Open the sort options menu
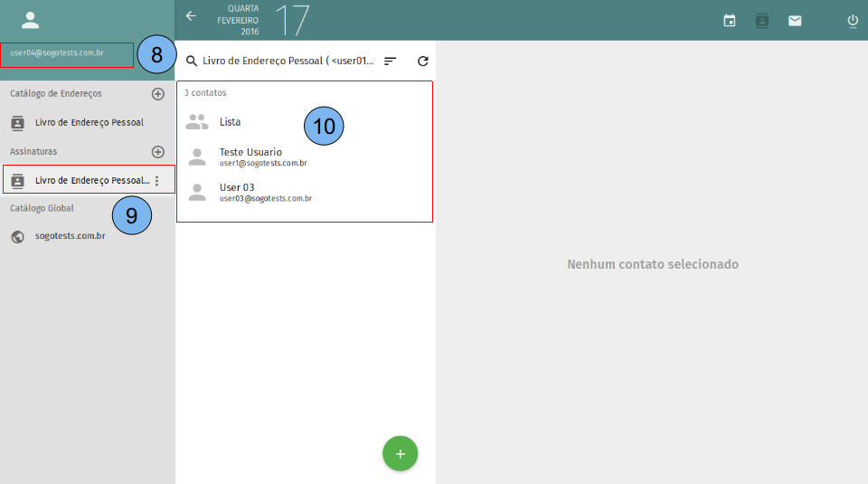Screen dimensions: 868x484 click(x=390, y=62)
